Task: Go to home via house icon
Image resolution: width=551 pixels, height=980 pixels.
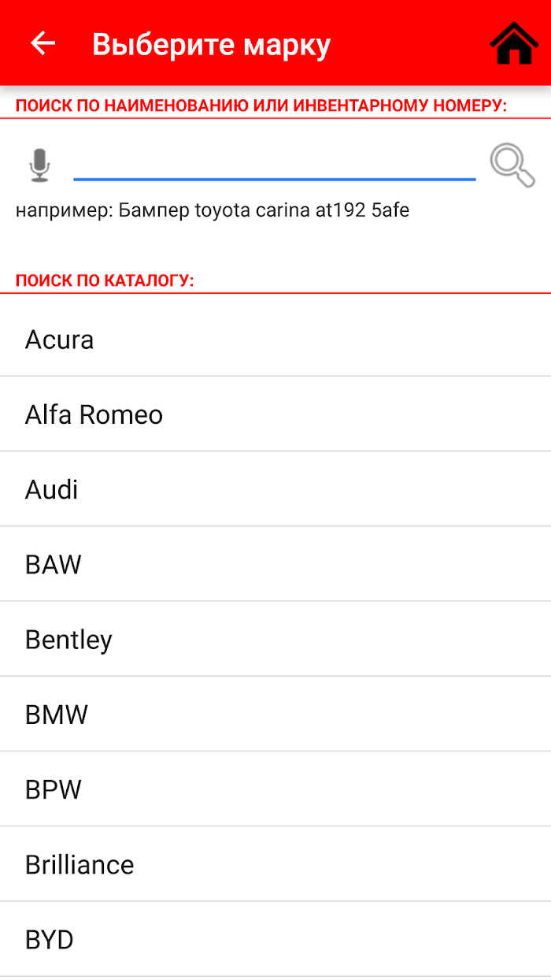Action: point(515,43)
